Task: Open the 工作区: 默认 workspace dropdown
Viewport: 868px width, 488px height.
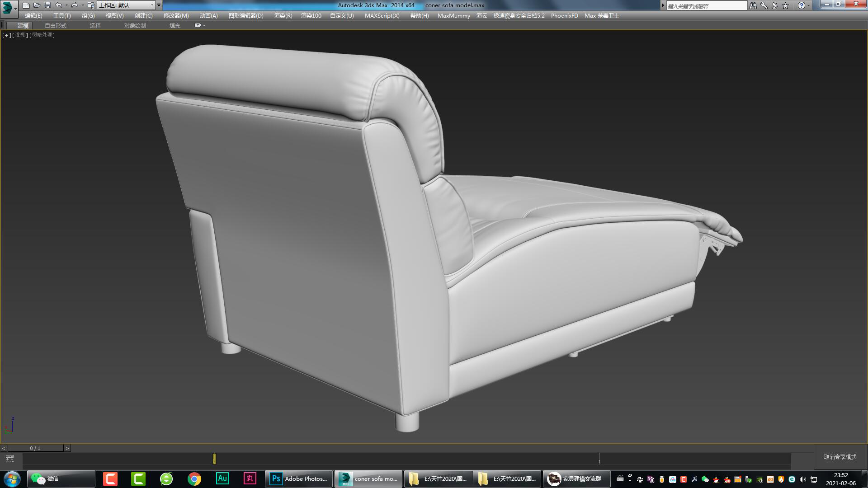Action: pyautogui.click(x=127, y=5)
